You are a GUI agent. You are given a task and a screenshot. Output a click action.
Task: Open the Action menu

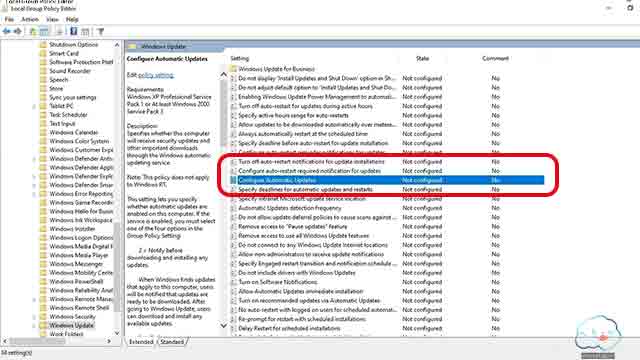30,19
